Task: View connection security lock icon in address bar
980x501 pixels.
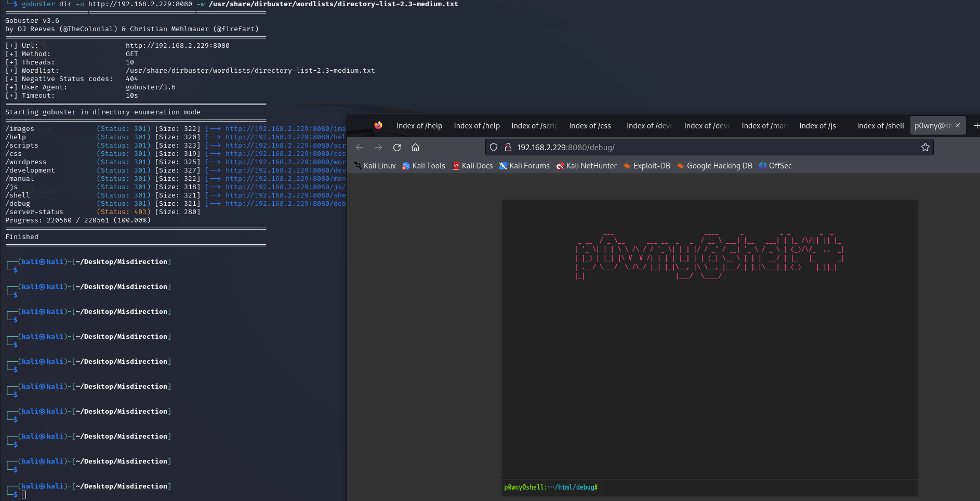Action: [508, 148]
